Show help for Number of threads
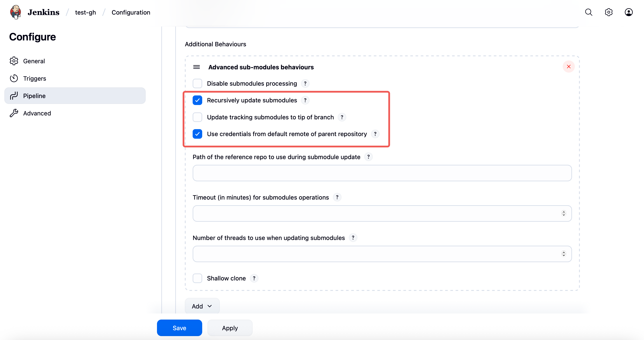644x340 pixels. [353, 238]
